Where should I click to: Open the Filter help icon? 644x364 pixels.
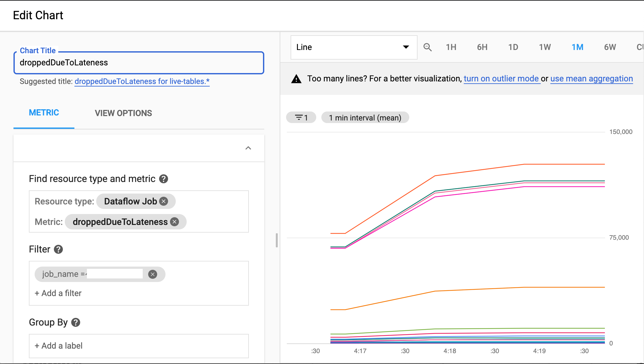coord(58,249)
